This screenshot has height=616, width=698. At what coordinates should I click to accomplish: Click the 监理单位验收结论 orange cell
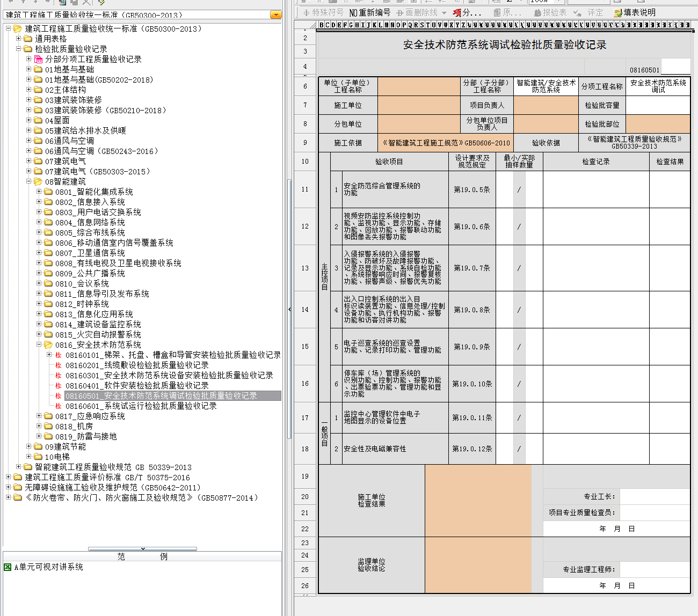click(478, 565)
